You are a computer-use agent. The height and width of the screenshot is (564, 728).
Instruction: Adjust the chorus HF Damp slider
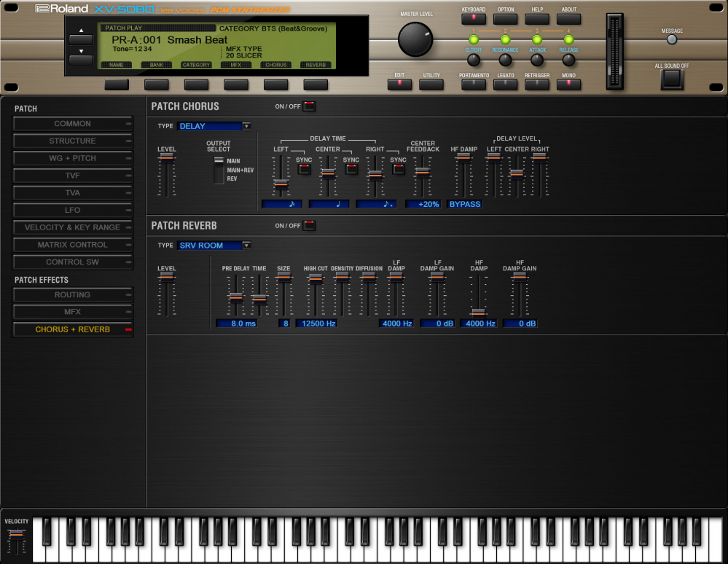[x=463, y=158]
